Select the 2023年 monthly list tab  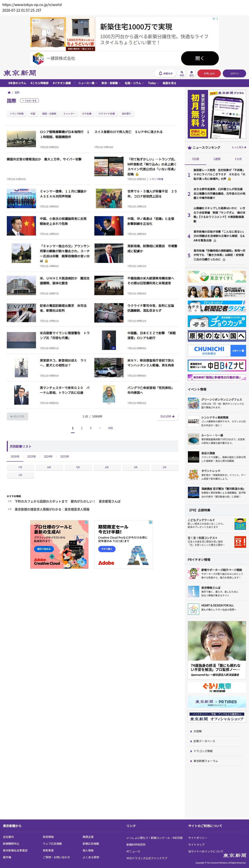click(64, 457)
